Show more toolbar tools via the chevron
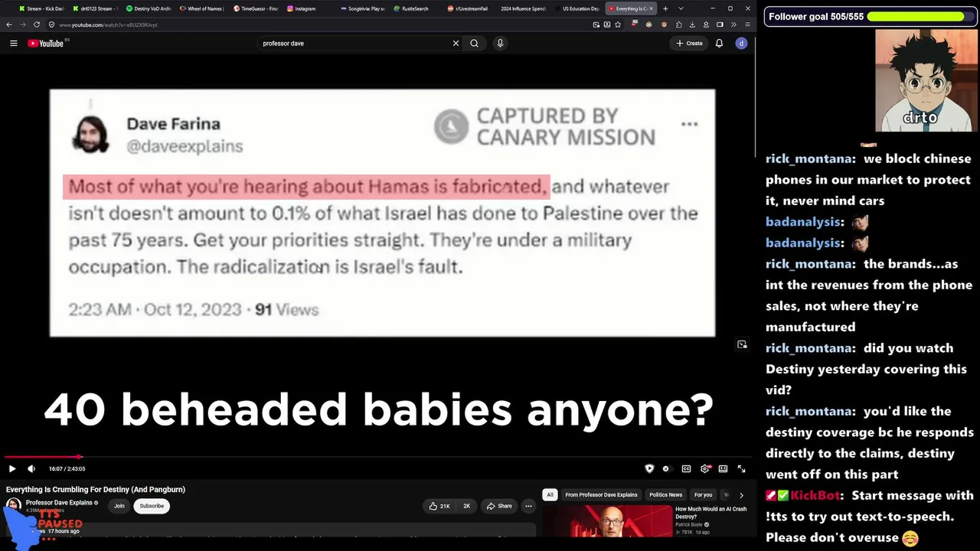980x551 pixels. (x=733, y=24)
